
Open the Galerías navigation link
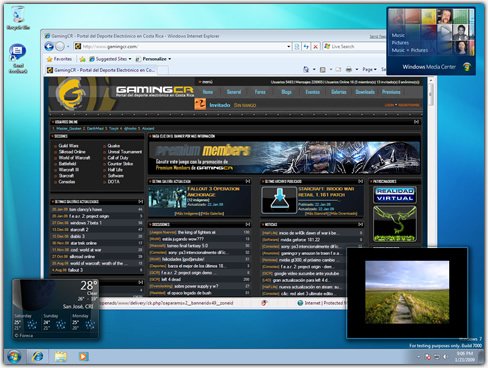pyautogui.click(x=339, y=92)
